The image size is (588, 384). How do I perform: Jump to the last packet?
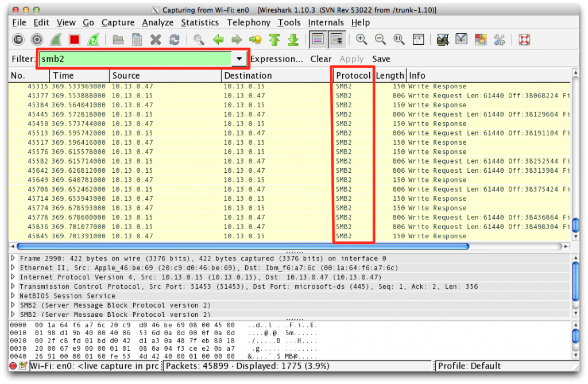click(x=294, y=39)
